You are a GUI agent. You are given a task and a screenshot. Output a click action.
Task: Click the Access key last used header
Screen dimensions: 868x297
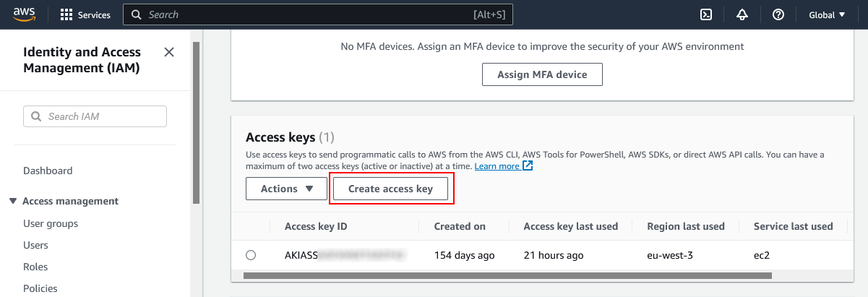point(571,226)
